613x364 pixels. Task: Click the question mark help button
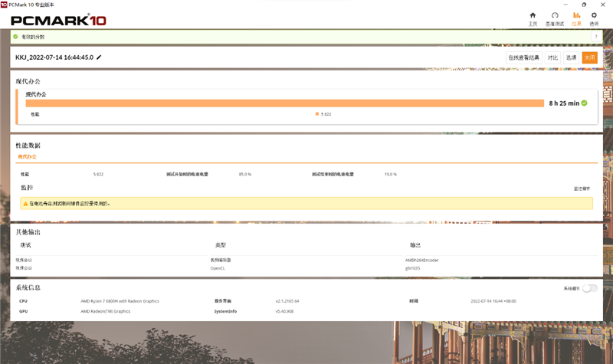(x=596, y=37)
